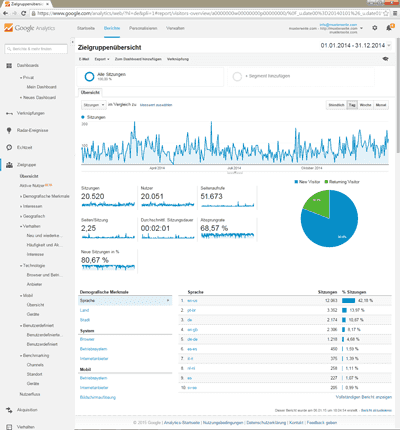Click the graduation cap help icon
This screenshot has width=400, height=430.
tap(386, 59)
